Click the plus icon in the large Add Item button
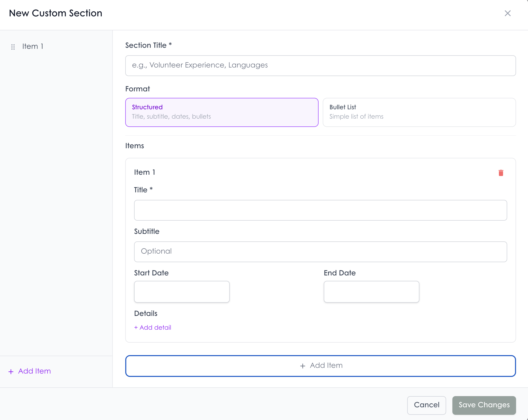Image resolution: width=528 pixels, height=420 pixels. pyautogui.click(x=303, y=366)
